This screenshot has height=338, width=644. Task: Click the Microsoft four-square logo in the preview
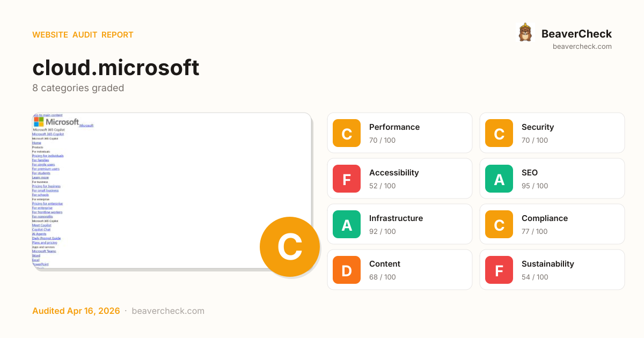click(x=39, y=122)
